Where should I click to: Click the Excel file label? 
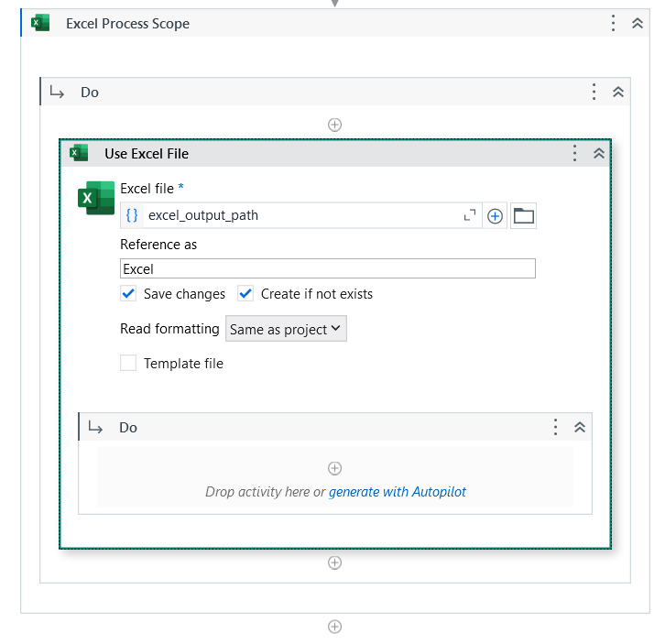tap(147, 189)
